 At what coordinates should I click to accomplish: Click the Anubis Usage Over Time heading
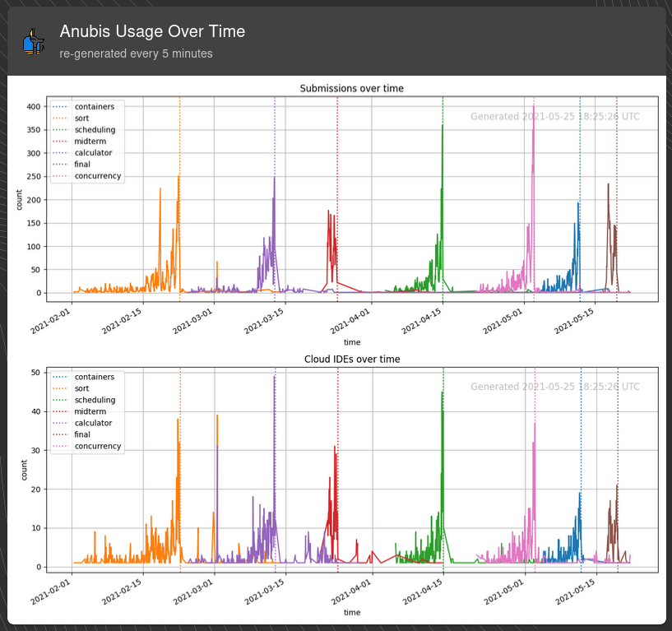point(152,31)
